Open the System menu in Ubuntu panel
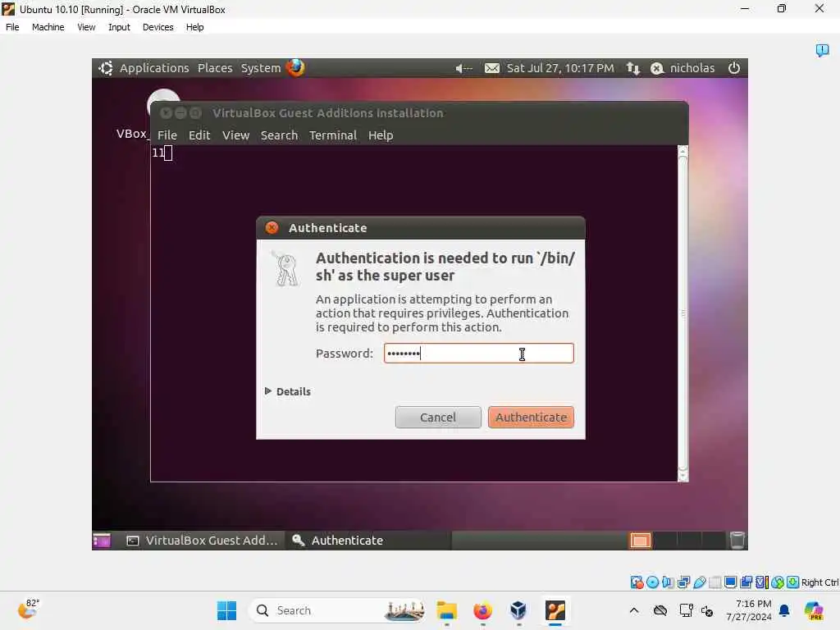 coord(260,68)
